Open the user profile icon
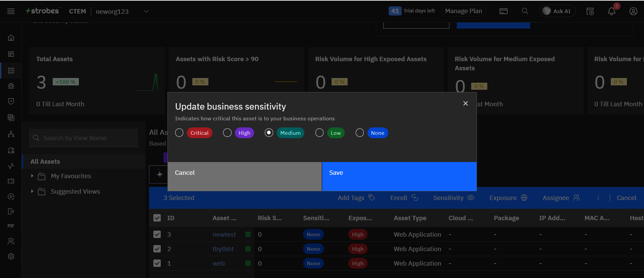Screen dimensions: 644x278 (x=633, y=11)
